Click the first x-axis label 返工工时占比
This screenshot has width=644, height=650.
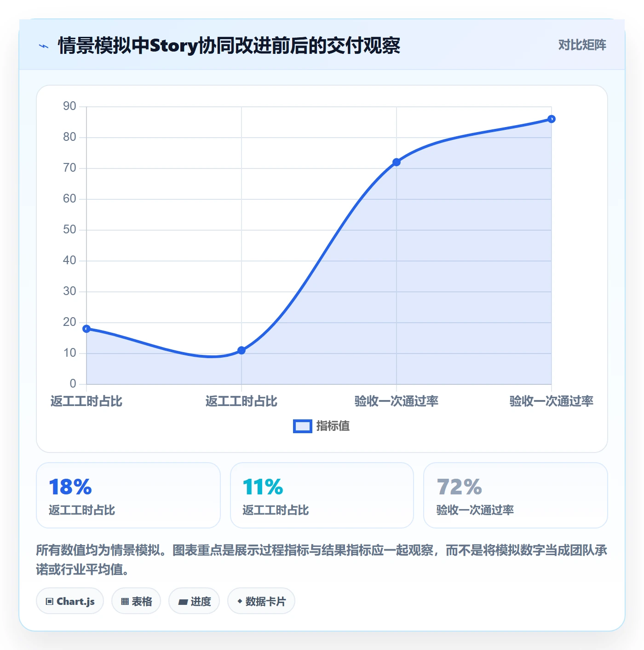(x=86, y=401)
